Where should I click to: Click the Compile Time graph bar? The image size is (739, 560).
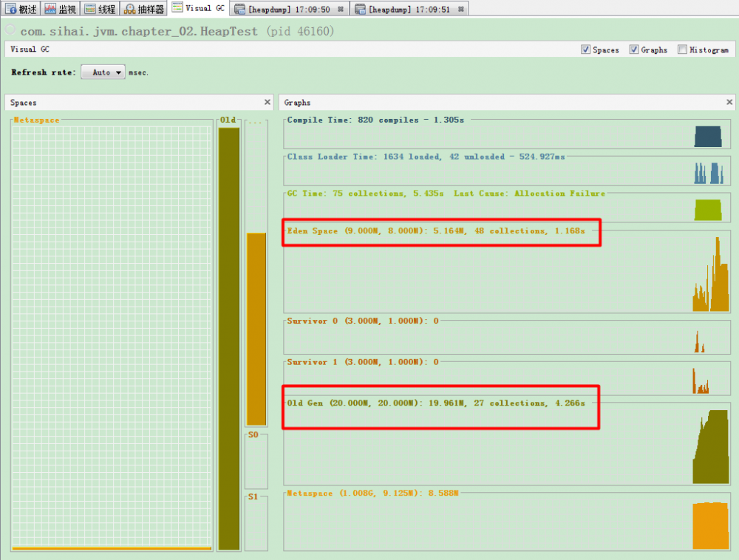[708, 137]
